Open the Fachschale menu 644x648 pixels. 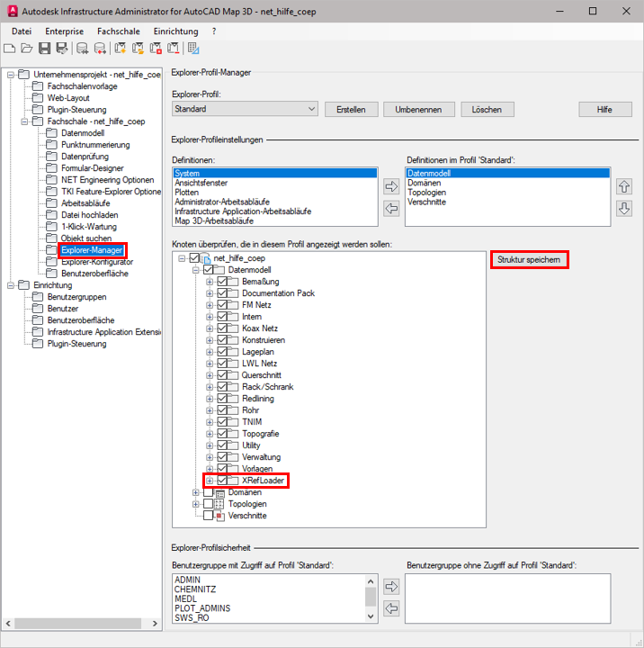[119, 31]
